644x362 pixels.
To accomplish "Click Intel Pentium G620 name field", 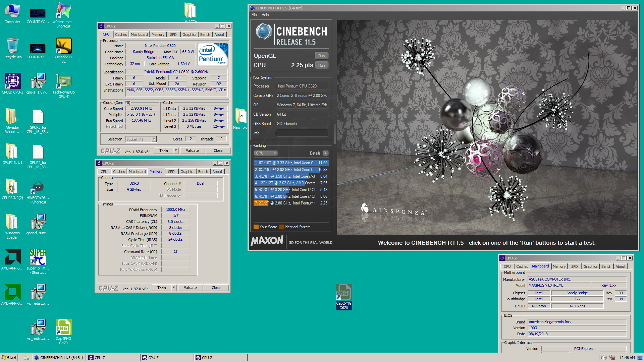I will pyautogui.click(x=160, y=46).
